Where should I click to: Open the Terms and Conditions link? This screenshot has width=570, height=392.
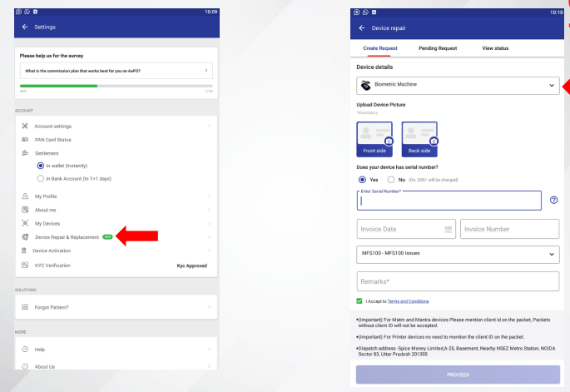[408, 301]
